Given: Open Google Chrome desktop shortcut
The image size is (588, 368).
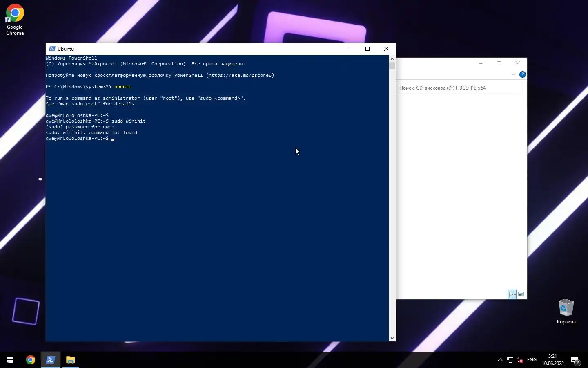Looking at the screenshot, I should click(15, 19).
